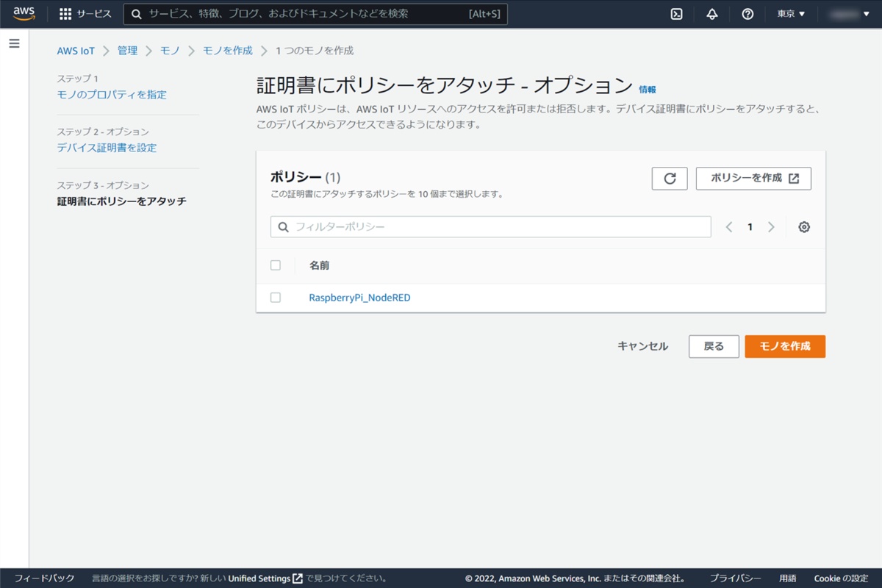This screenshot has width=882, height=588.
Task: Open Cookie の設定 footer link
Action: pos(842,578)
